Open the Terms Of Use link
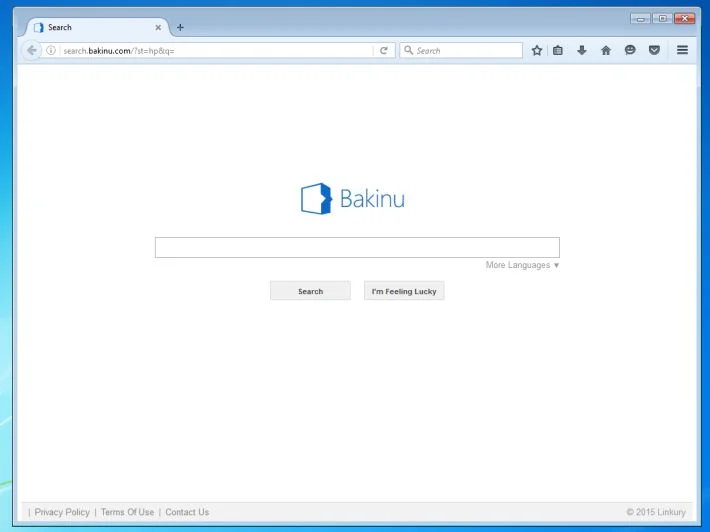This screenshot has height=532, width=710. [127, 512]
